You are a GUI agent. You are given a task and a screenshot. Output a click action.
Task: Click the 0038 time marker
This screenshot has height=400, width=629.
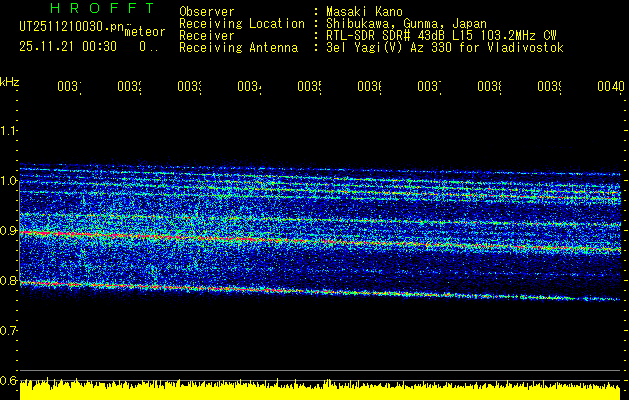click(x=489, y=86)
